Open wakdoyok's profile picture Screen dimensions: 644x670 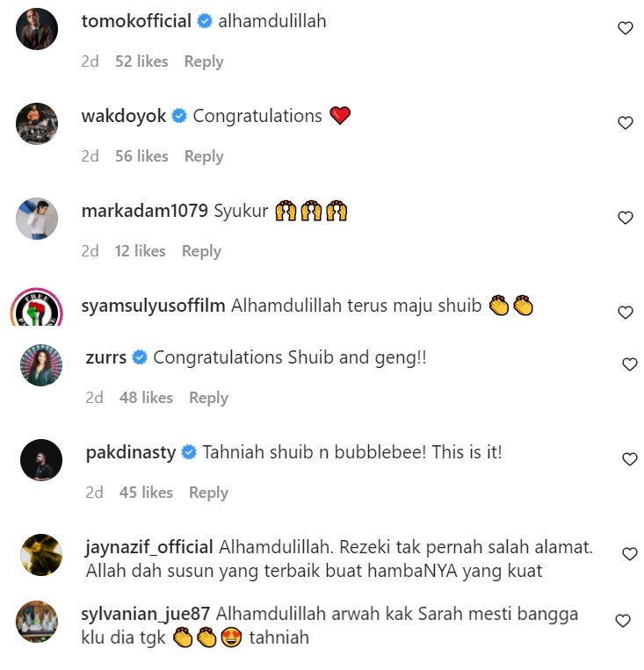37,124
